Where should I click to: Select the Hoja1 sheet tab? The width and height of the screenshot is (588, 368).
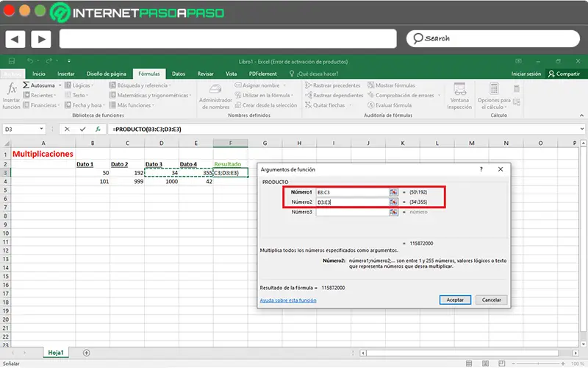pyautogui.click(x=54, y=353)
